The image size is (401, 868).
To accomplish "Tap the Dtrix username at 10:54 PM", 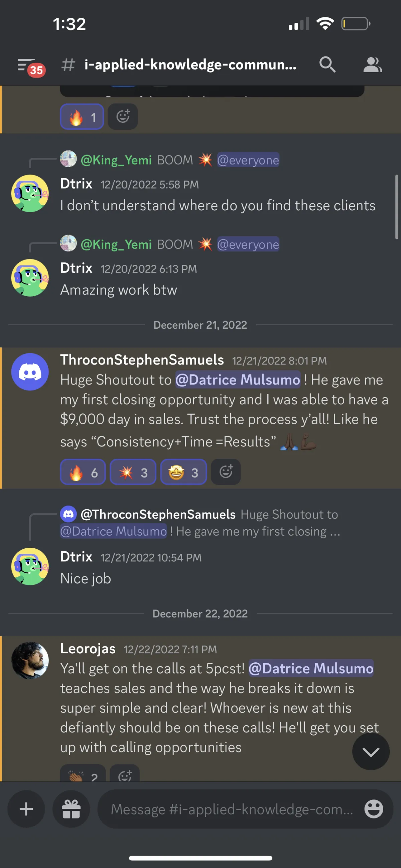I will point(76,556).
